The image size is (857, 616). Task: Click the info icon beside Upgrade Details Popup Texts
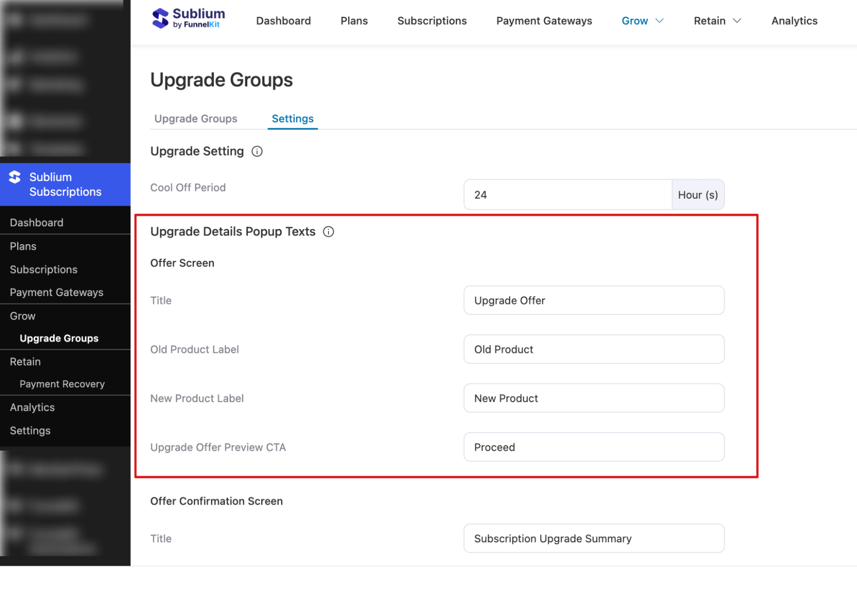tap(328, 231)
